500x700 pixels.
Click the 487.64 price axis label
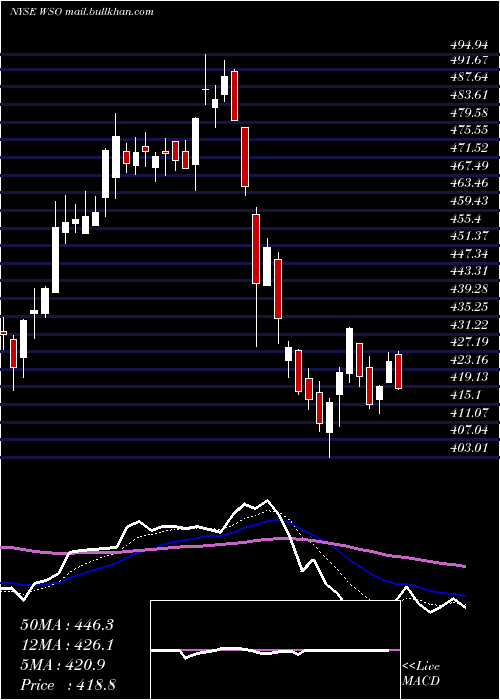[468, 77]
